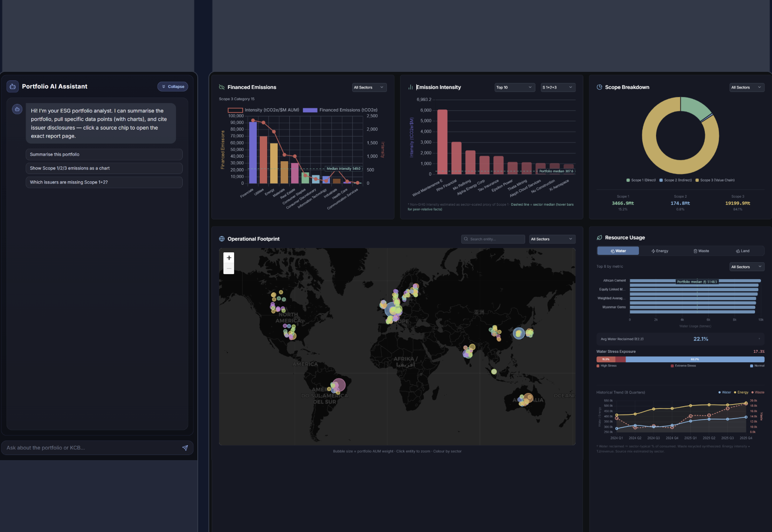The width and height of the screenshot is (772, 532).
Task: Open the All Sectors dropdown in Resource Usage
Action: (747, 267)
